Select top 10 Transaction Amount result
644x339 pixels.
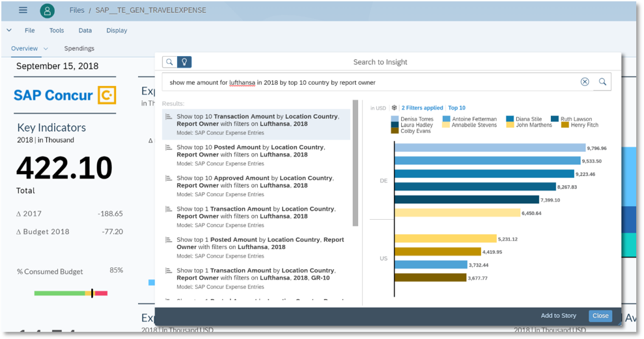257,125
